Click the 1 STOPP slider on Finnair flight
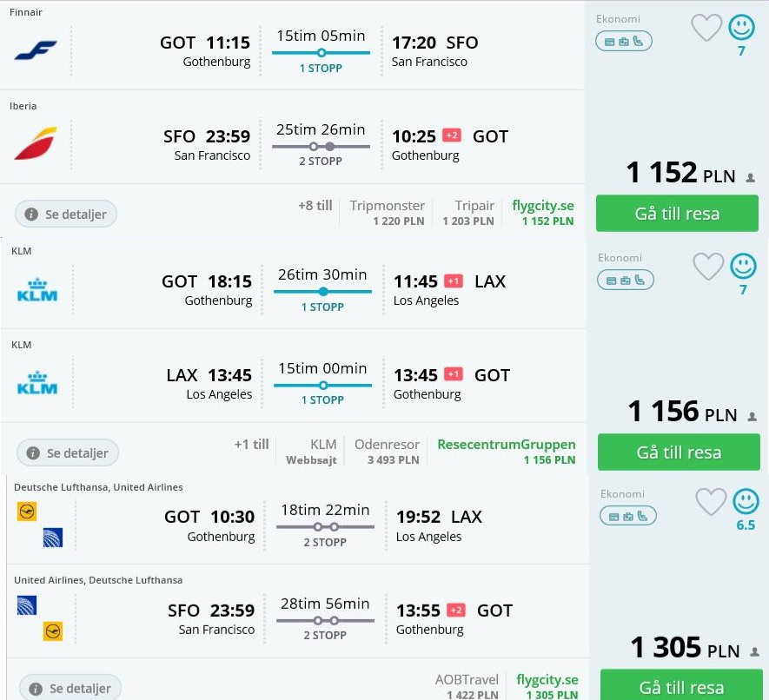The image size is (769, 700). pos(322,52)
